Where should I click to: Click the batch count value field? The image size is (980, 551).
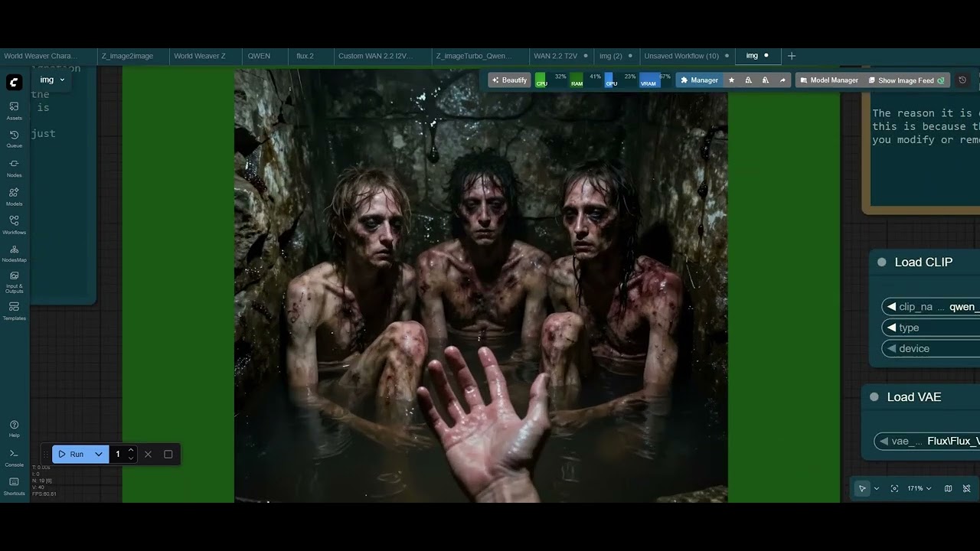119,454
